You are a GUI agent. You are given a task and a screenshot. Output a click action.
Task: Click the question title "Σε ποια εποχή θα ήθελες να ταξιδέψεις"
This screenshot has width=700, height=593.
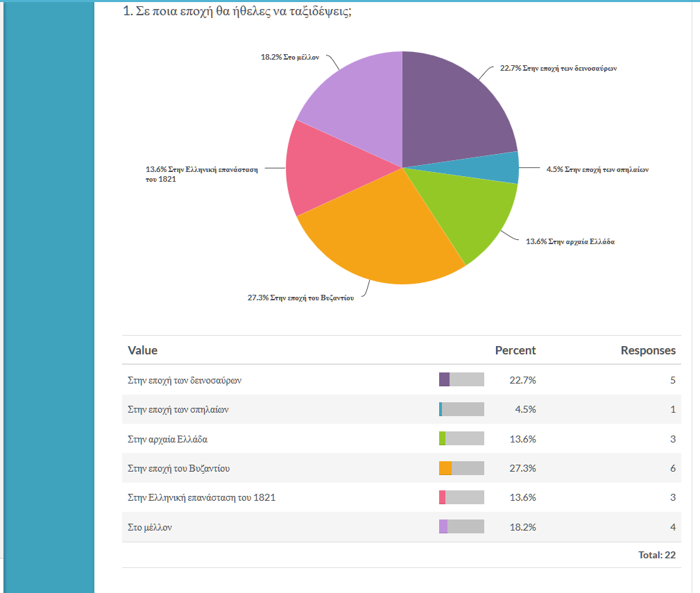237,12
